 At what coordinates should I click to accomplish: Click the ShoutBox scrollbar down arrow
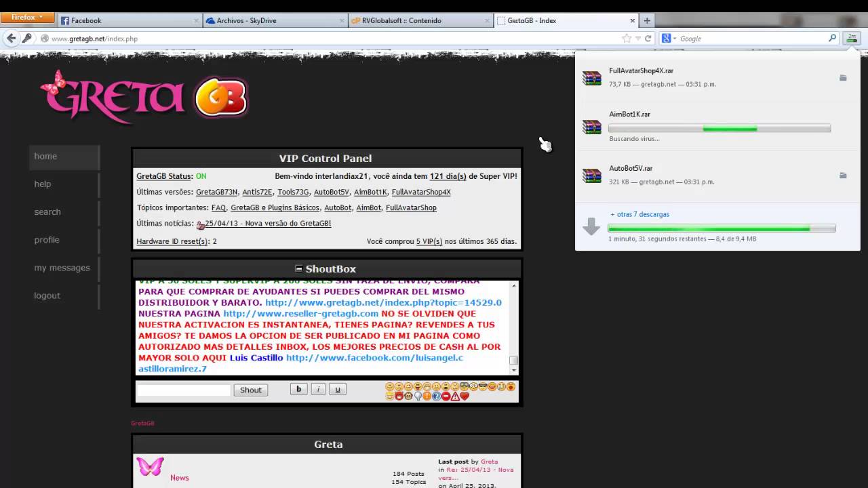[x=514, y=370]
